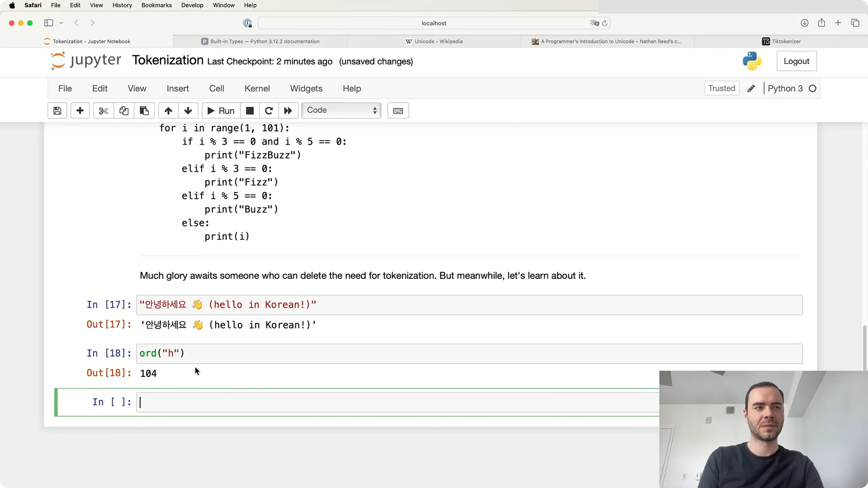The height and width of the screenshot is (488, 868).
Task: Open Jupyter's Cell menu
Action: tap(217, 88)
